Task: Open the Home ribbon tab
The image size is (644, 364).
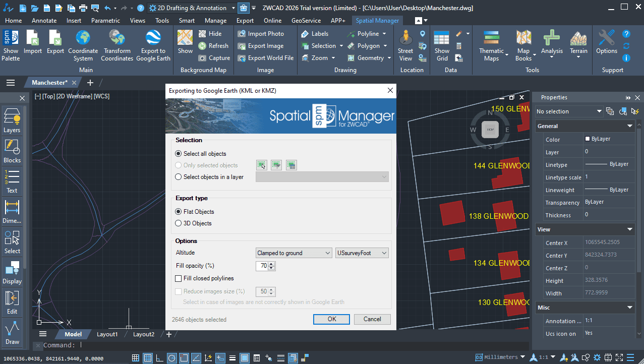Action: click(x=13, y=21)
